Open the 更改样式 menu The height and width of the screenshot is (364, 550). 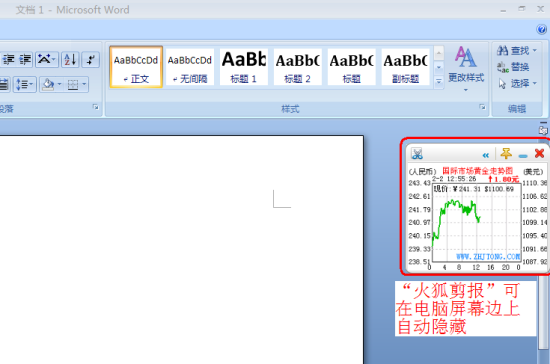coord(466,68)
